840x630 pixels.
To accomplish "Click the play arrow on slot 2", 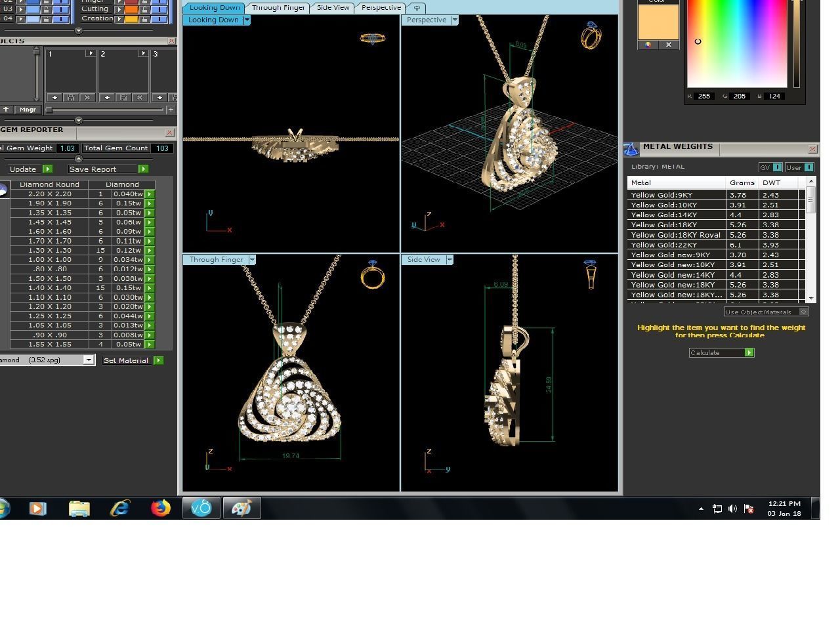I will pos(142,53).
